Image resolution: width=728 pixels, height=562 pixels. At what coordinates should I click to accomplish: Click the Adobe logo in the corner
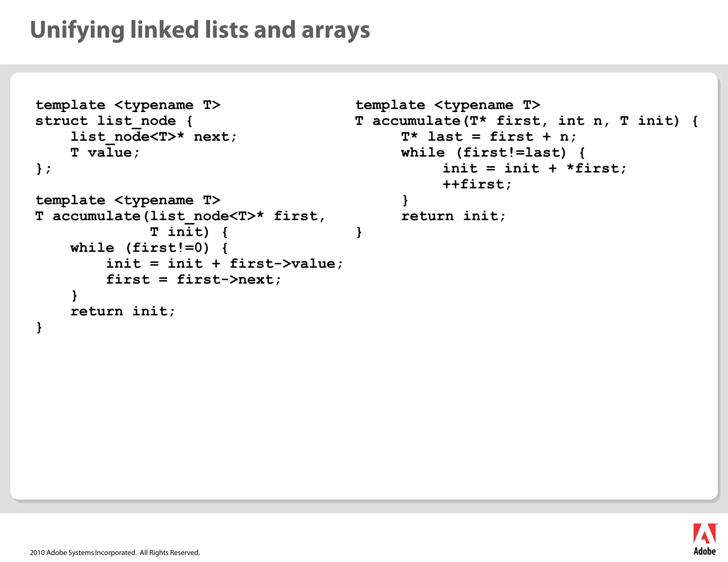click(x=705, y=539)
